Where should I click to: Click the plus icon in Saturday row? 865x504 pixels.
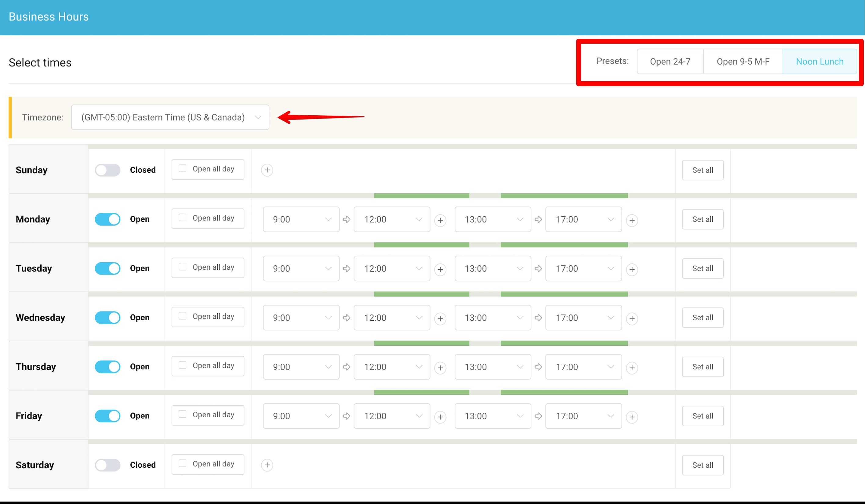pyautogui.click(x=267, y=465)
